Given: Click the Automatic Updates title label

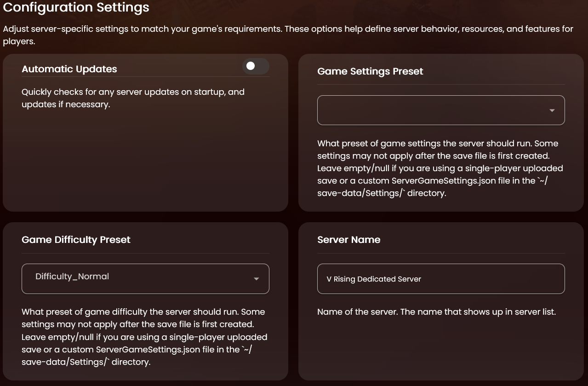Looking at the screenshot, I should click(69, 69).
